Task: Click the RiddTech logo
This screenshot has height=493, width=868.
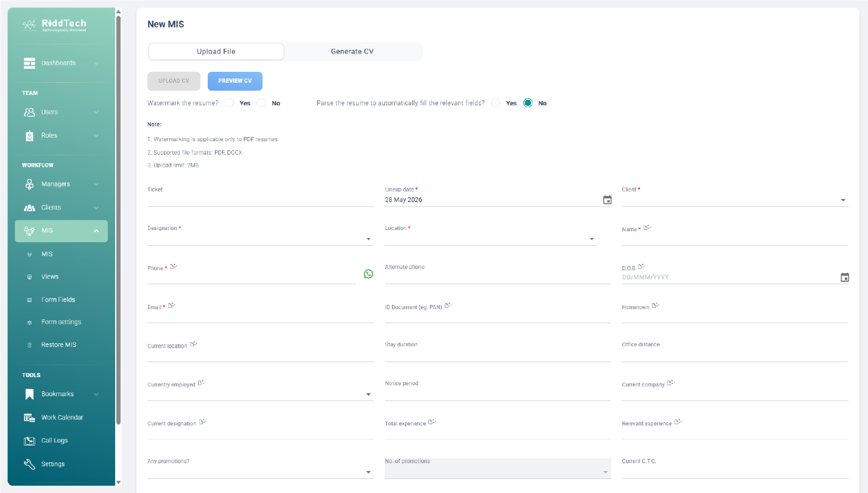Action: [54, 25]
